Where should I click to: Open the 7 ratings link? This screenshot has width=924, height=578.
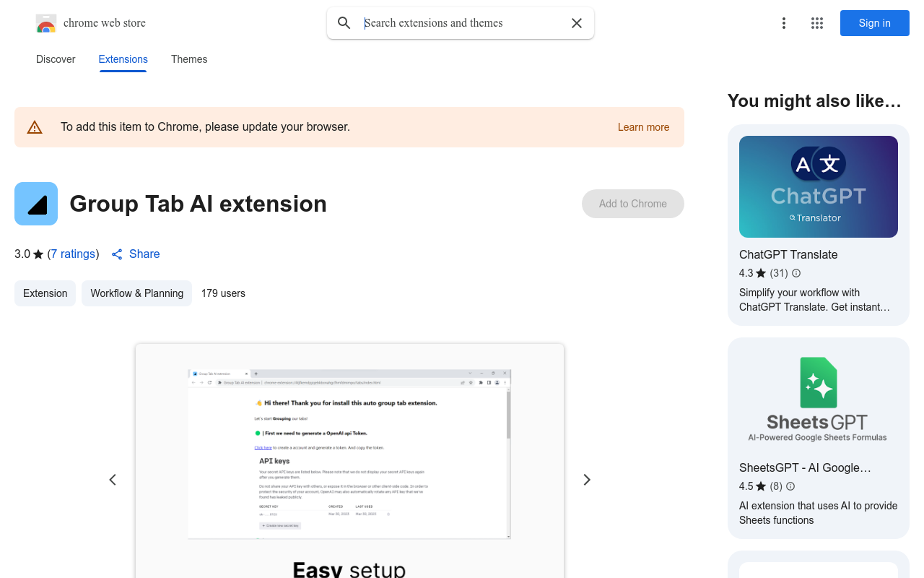(73, 254)
